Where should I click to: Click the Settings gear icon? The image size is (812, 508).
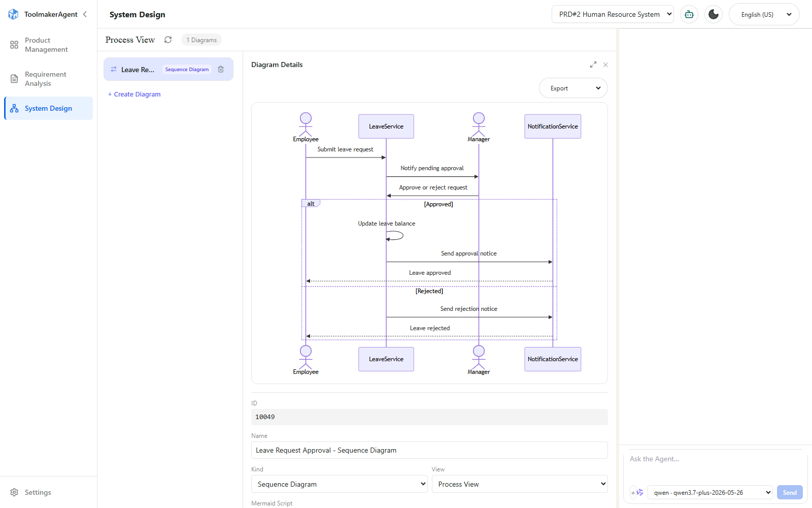click(14, 492)
